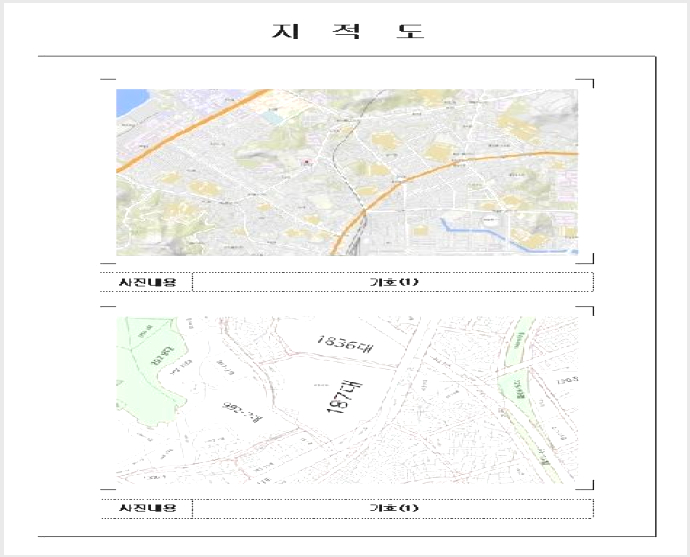The width and height of the screenshot is (690, 557).
Task: Select the 기호(1) caption under the lower map
Action: 393,508
